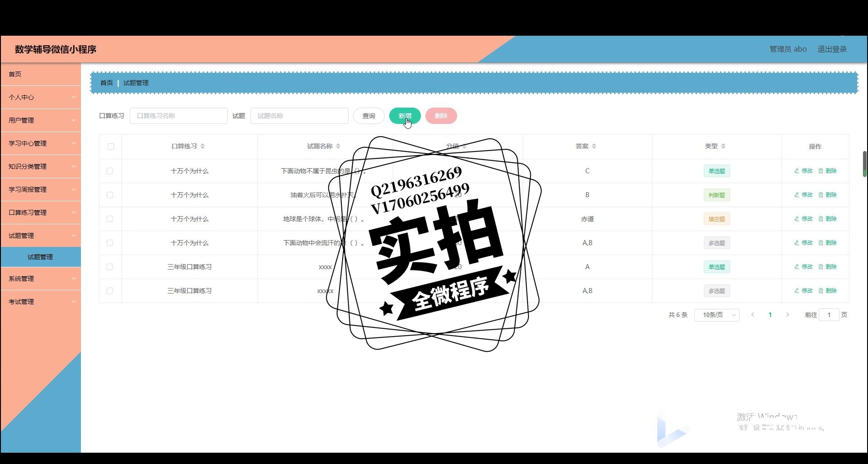Edit (修改) the 三年级口算练习 多选题 row
The height and width of the screenshot is (464, 868).
(803, 291)
